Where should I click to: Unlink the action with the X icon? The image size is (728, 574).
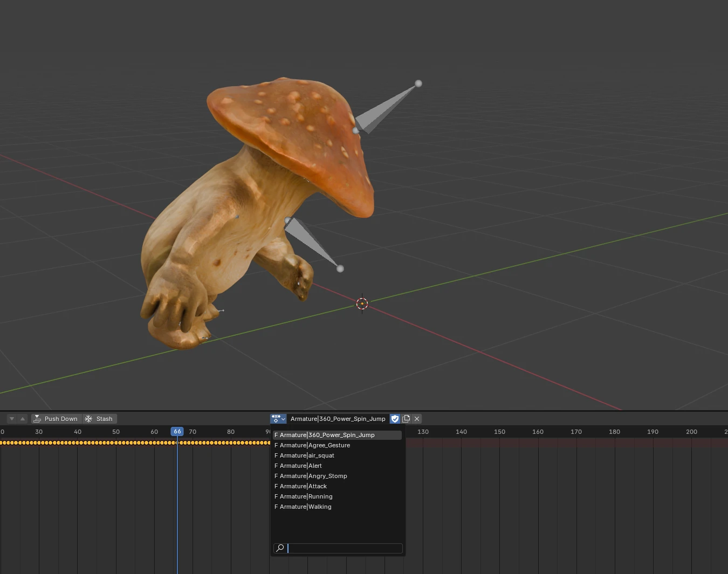[417, 419]
